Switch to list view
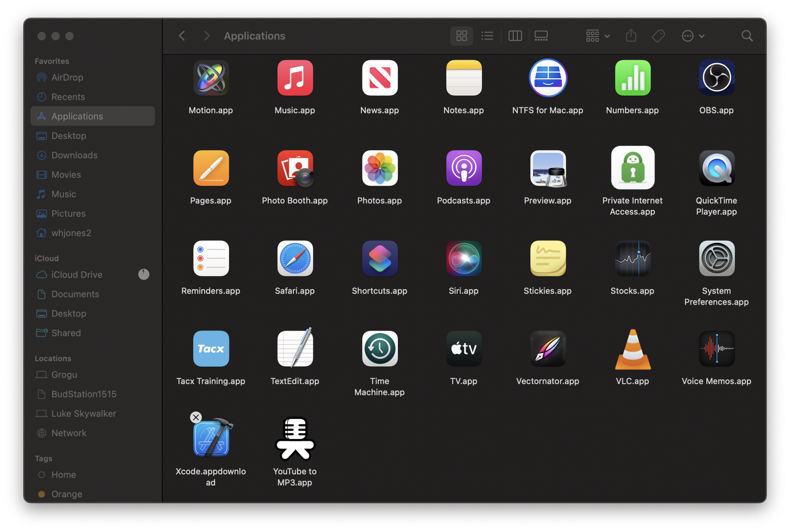This screenshot has height=532, width=790. click(x=487, y=36)
